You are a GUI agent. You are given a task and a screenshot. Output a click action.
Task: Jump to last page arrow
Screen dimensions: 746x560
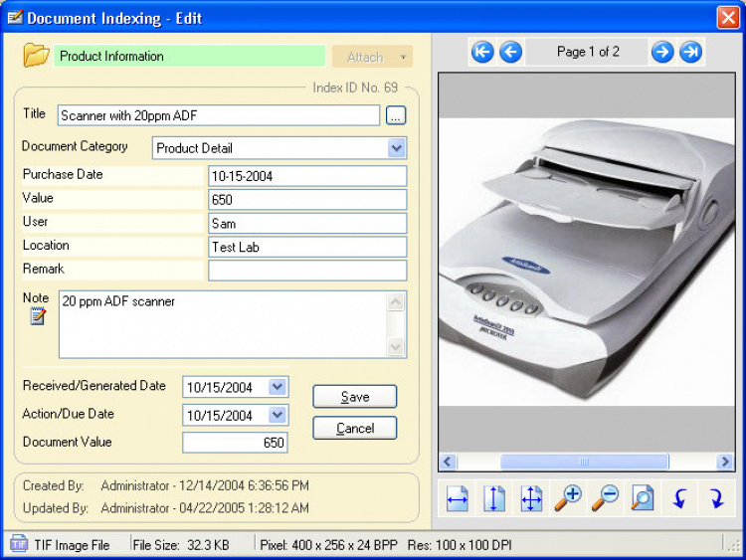(691, 52)
